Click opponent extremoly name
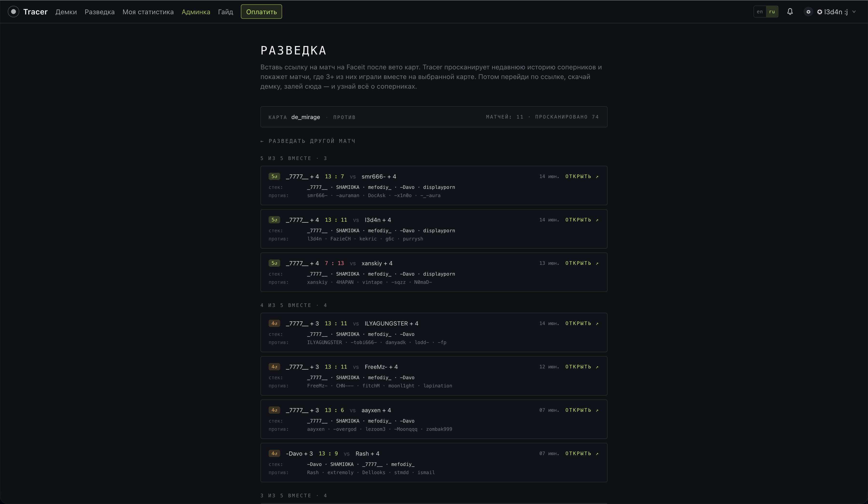Image resolution: width=868 pixels, height=504 pixels. coord(340,473)
